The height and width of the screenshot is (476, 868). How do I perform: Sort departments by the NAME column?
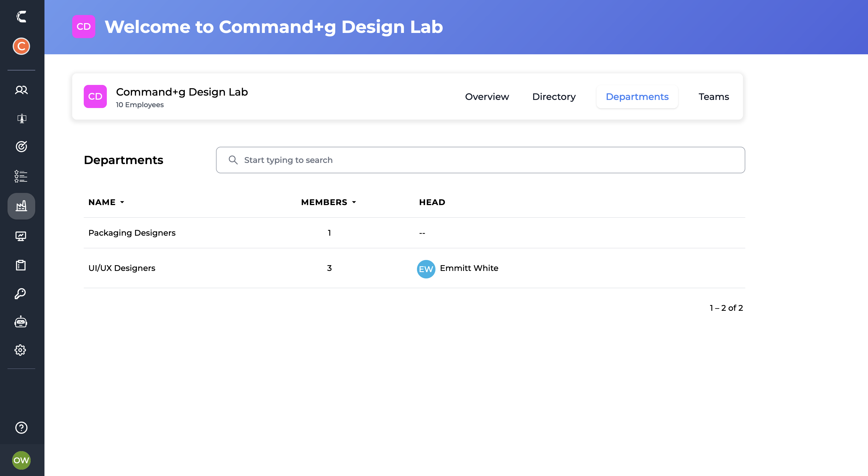pyautogui.click(x=106, y=202)
